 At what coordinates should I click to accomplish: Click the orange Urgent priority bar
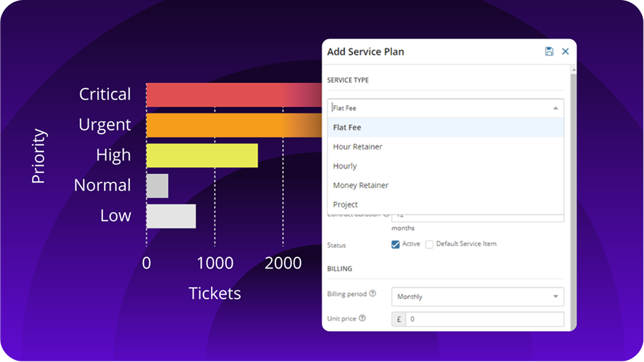tap(232, 125)
